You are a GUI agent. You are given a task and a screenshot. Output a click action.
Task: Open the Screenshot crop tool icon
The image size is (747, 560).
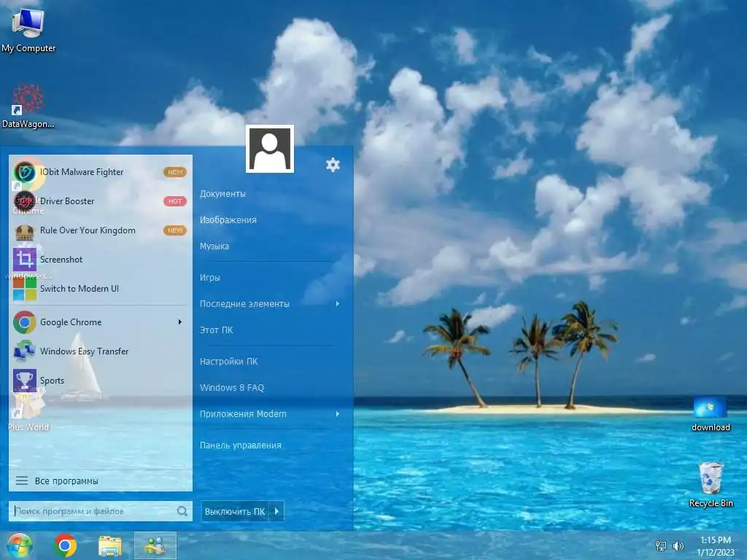click(24, 260)
